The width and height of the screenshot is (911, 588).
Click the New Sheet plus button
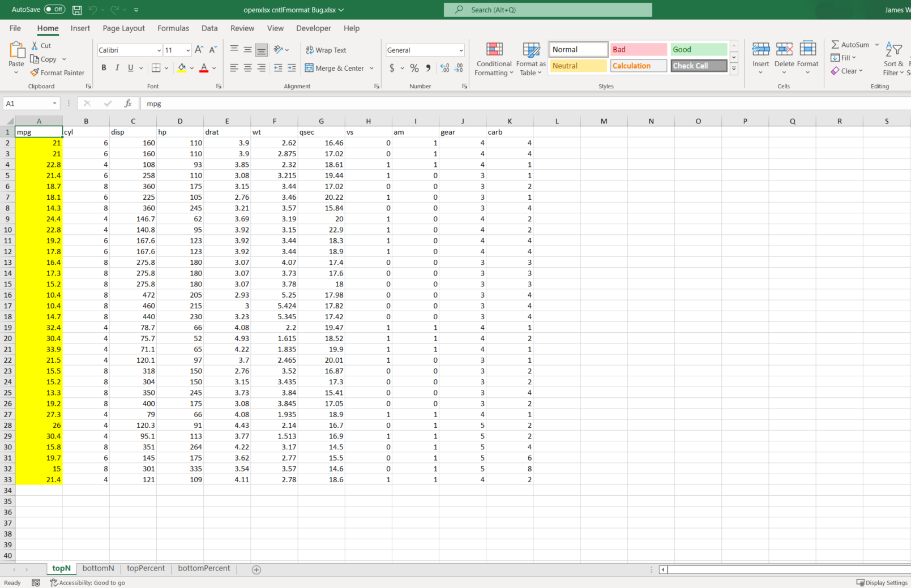tap(256, 569)
